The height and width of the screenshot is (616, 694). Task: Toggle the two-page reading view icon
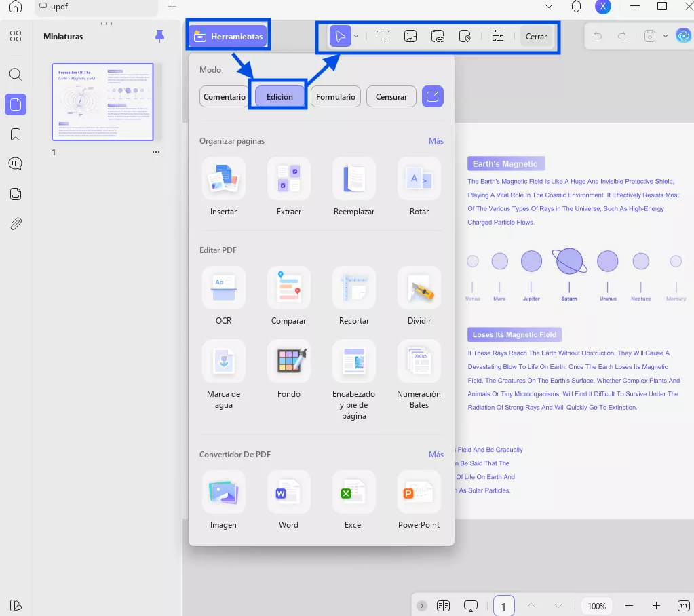(x=443, y=606)
